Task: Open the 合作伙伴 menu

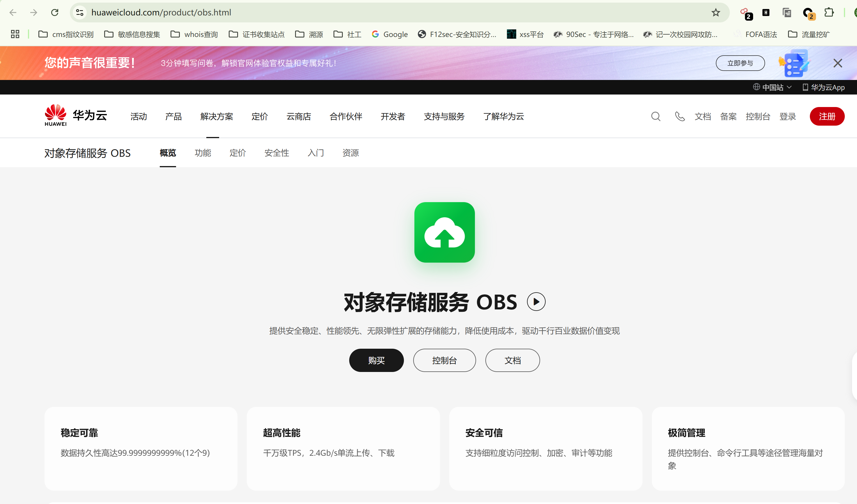Action: tap(346, 117)
